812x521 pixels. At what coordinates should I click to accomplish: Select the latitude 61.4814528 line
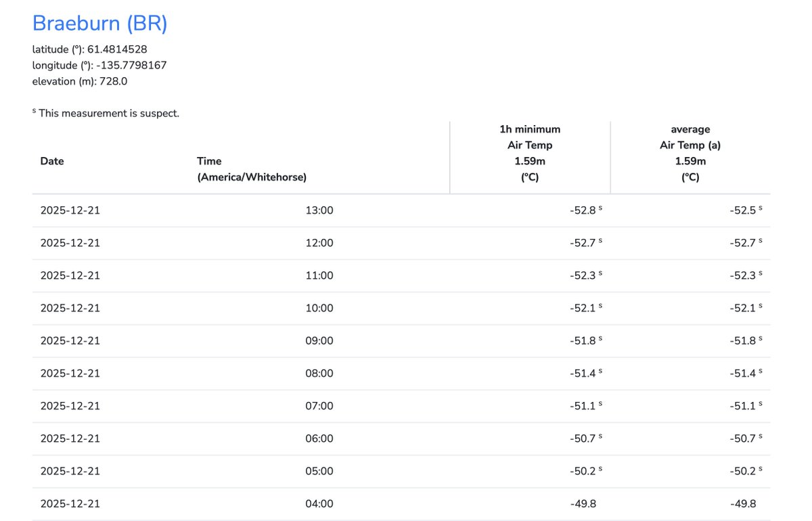[90, 49]
